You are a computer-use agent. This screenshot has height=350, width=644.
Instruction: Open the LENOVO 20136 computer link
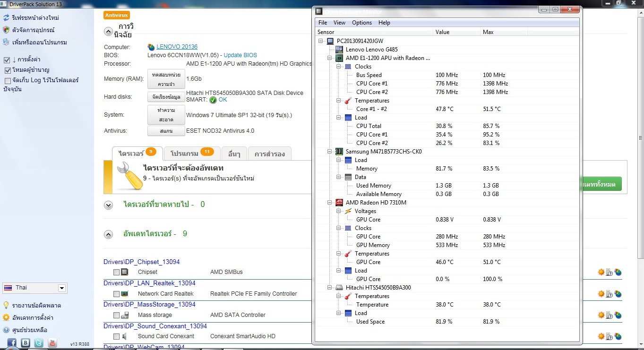[x=177, y=47]
